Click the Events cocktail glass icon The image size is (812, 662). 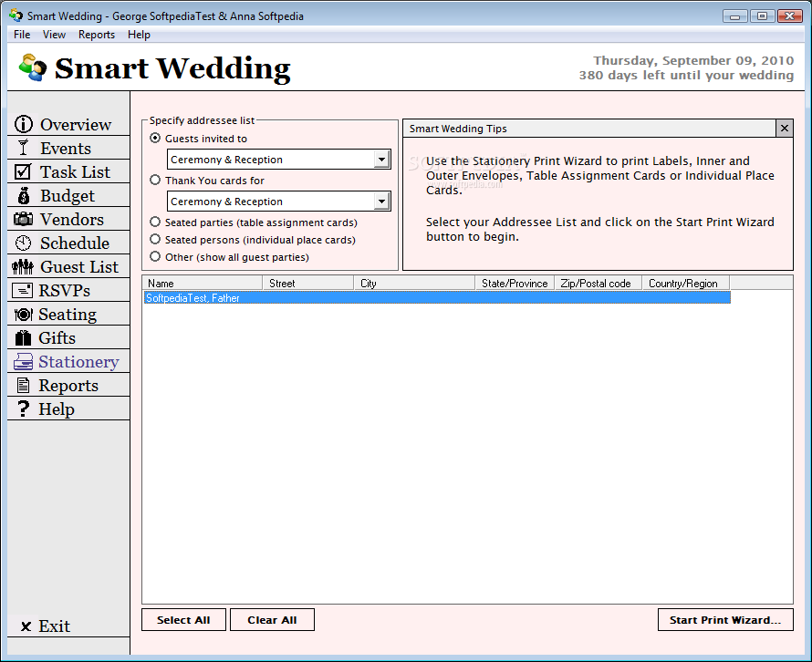[x=24, y=148]
